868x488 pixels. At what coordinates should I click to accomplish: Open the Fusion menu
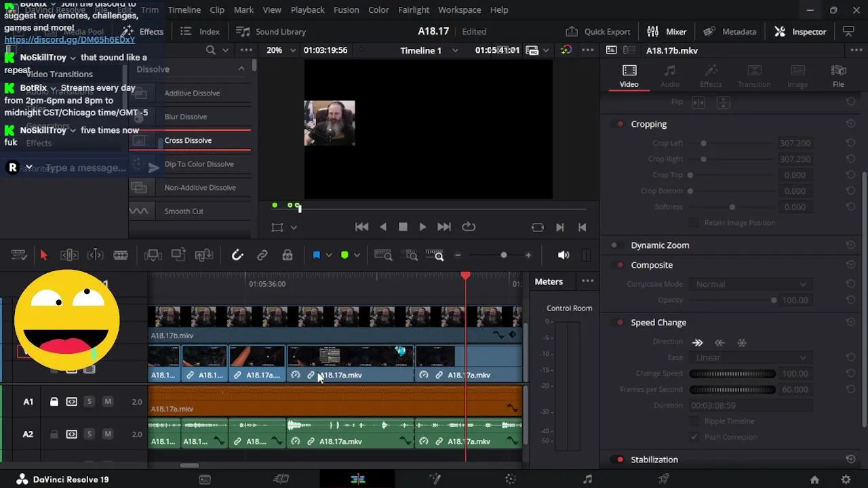[x=347, y=10]
